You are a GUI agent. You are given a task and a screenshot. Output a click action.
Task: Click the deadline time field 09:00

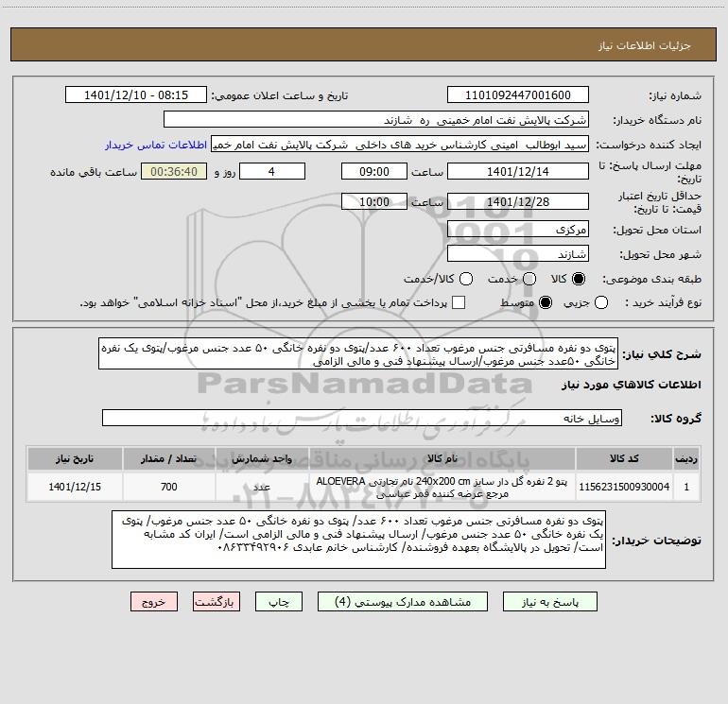point(374,172)
